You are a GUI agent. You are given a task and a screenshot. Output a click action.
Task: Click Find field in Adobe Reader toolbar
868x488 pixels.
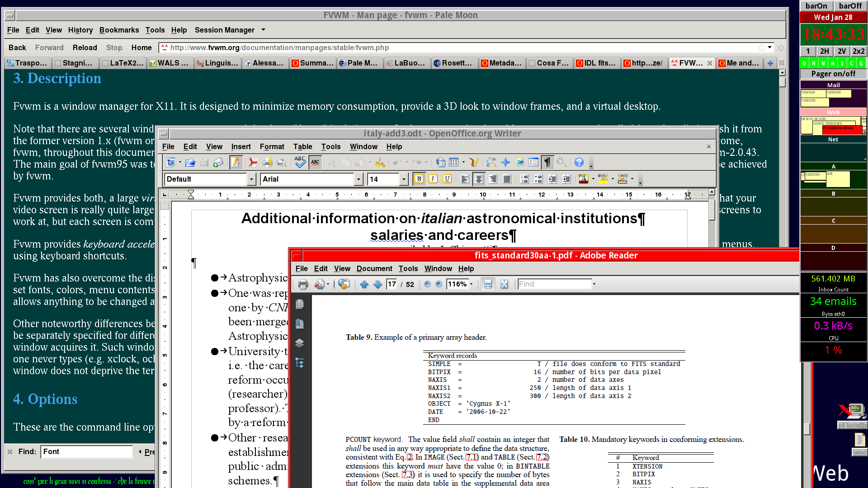tap(555, 284)
